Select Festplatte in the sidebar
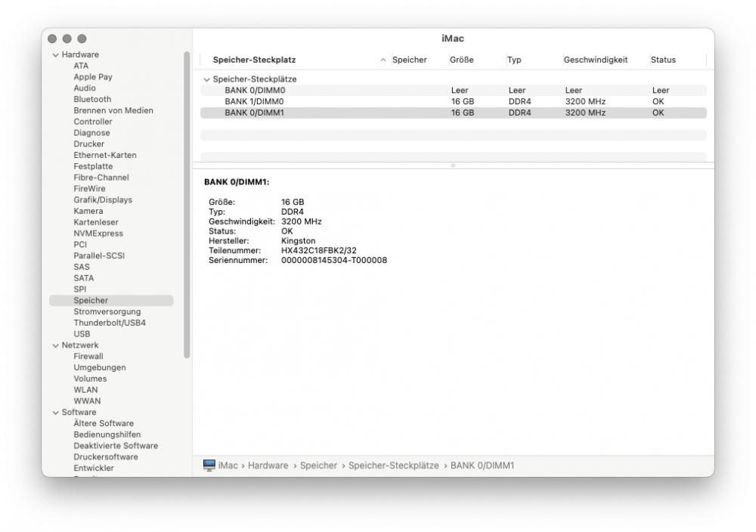This screenshot has height=532, width=756. pos(93,166)
